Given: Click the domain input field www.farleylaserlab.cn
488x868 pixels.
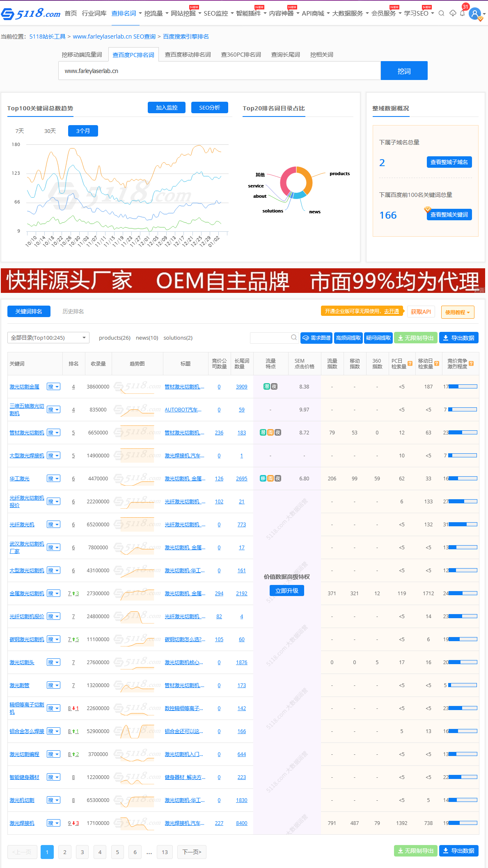Looking at the screenshot, I should (220, 71).
